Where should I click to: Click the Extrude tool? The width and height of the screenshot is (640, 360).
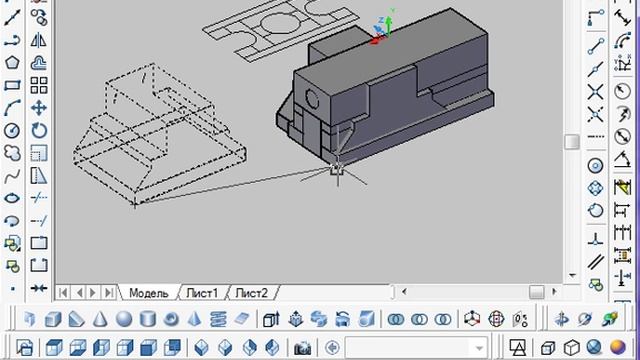tap(271, 319)
